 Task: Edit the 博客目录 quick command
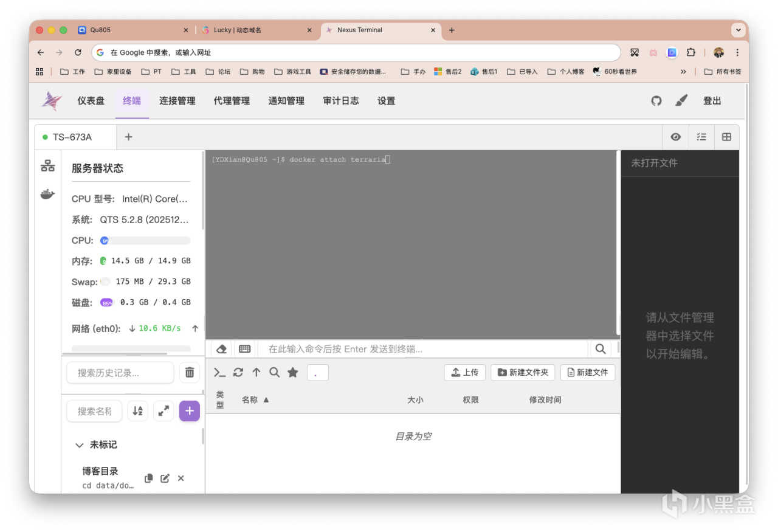[x=165, y=478]
